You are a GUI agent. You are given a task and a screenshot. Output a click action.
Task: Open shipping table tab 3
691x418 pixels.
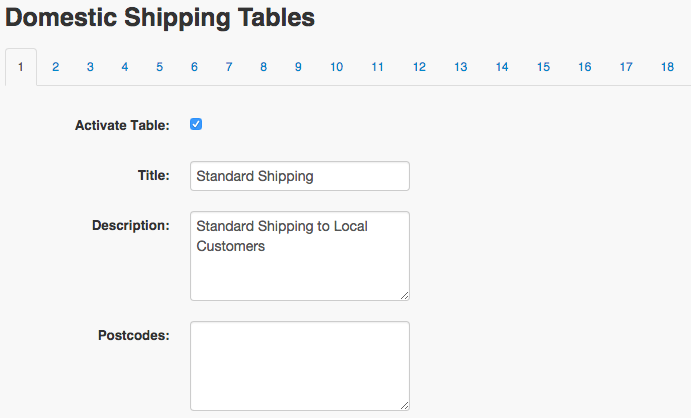pyautogui.click(x=90, y=67)
